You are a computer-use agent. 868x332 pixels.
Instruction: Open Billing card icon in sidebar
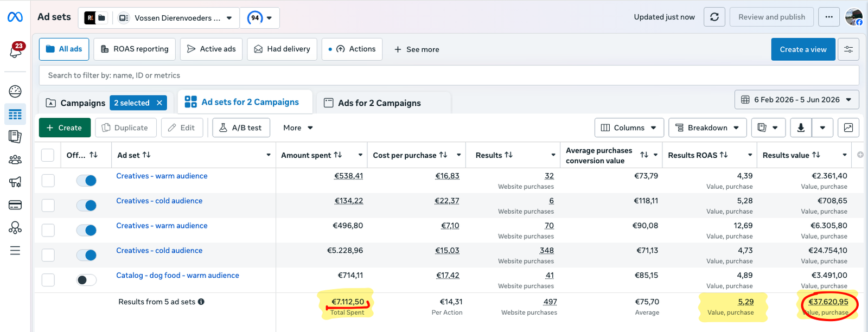click(15, 205)
